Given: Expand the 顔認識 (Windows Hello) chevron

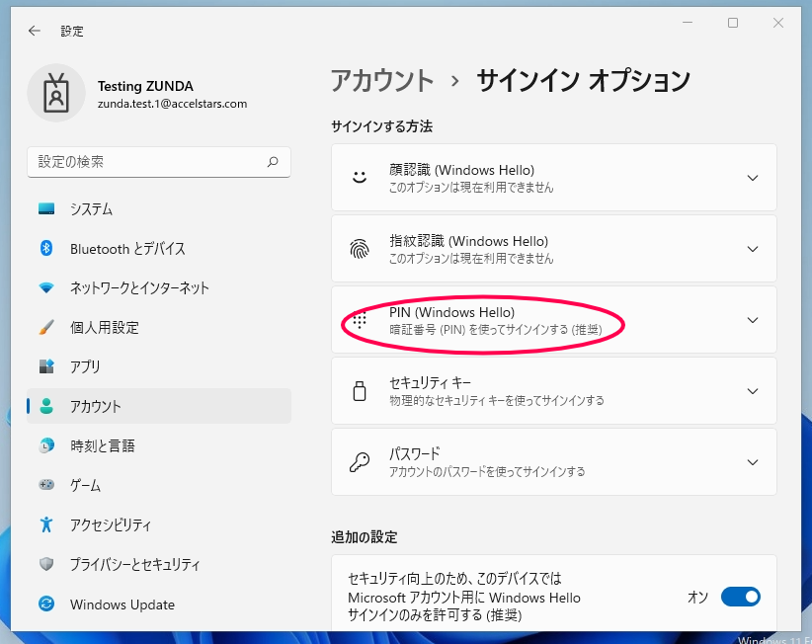Looking at the screenshot, I should coord(753,178).
